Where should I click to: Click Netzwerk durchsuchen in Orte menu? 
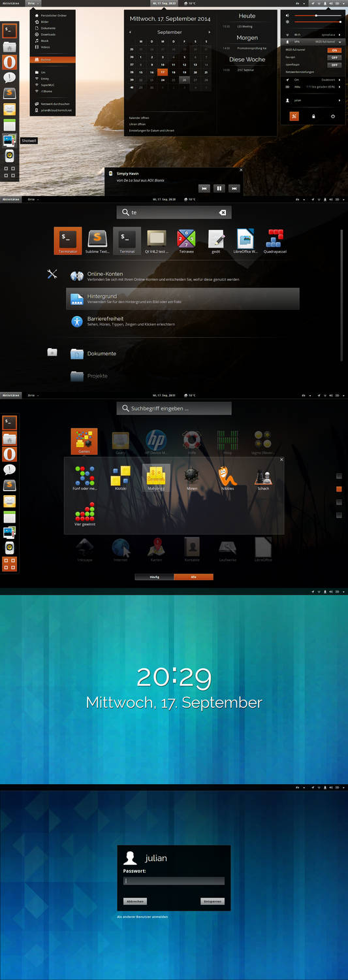tap(53, 104)
